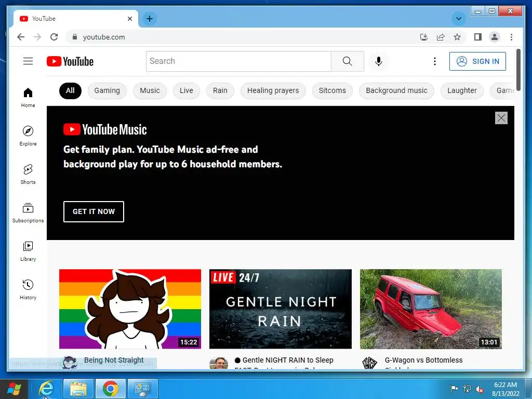Toggle the browser side panel
The height and width of the screenshot is (399, 532).
[x=478, y=37]
